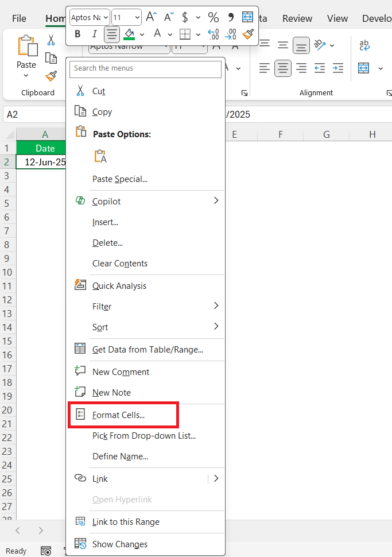
Task: Open Quick Analysis from context menu
Action: point(146,285)
